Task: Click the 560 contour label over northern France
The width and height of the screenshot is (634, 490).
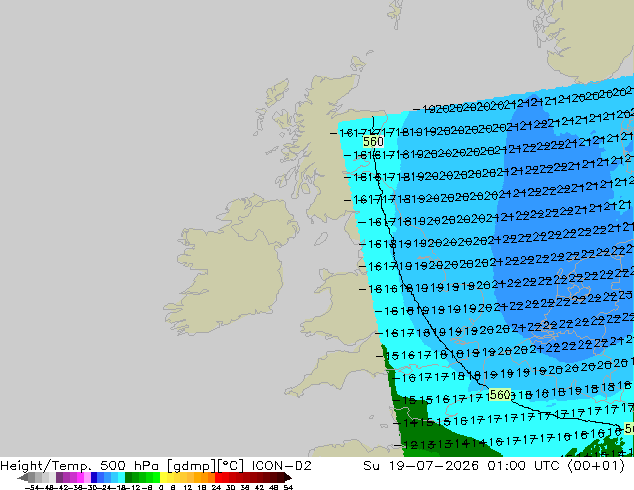Action: (x=500, y=395)
